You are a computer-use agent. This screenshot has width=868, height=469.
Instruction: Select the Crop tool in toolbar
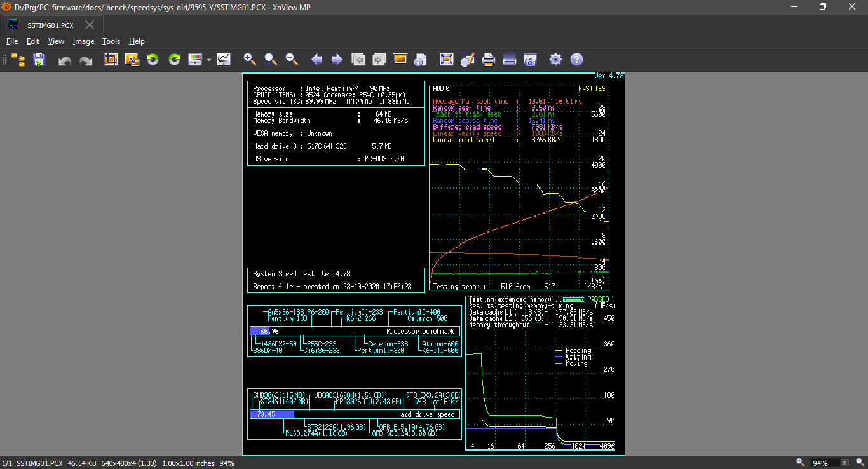111,60
